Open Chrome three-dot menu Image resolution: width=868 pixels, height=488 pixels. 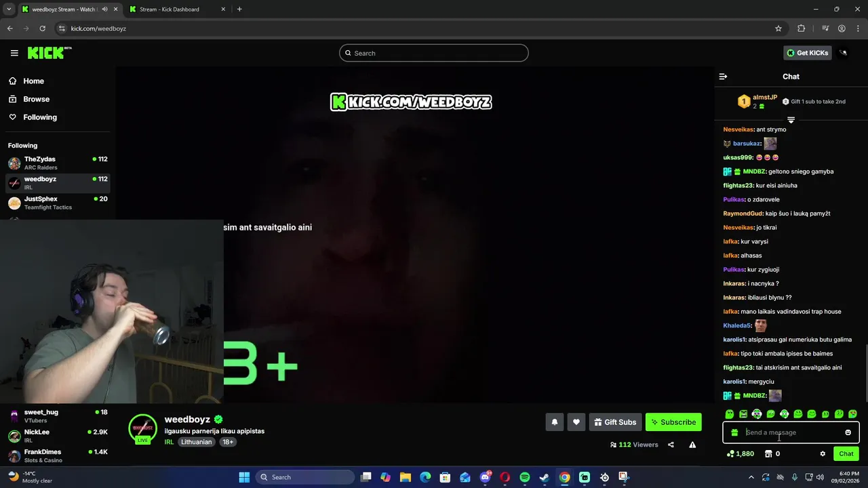point(858,28)
